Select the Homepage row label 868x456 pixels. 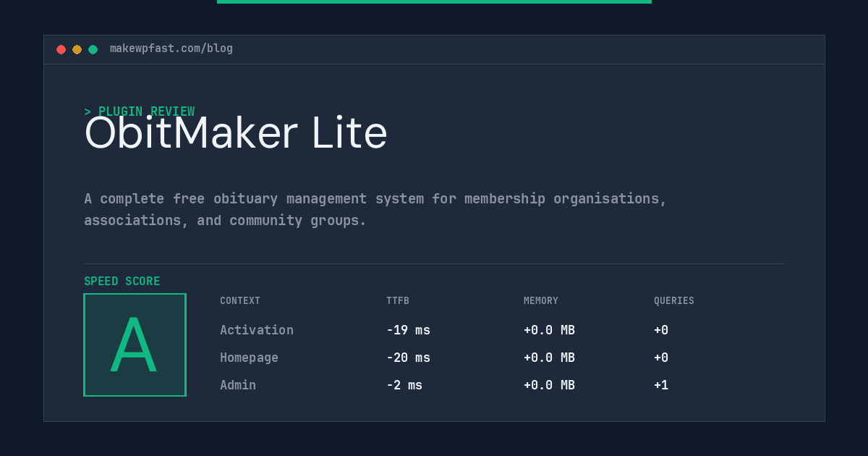coord(249,358)
